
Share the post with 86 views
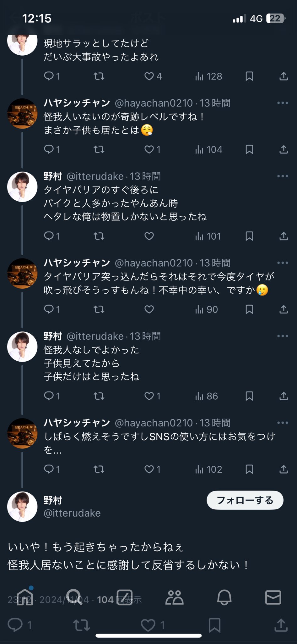283,396
